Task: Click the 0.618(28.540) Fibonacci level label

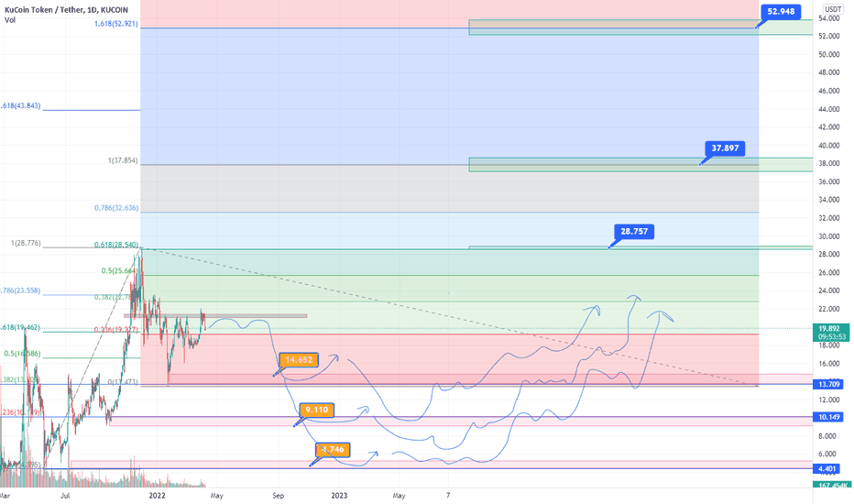Action: pos(116,246)
